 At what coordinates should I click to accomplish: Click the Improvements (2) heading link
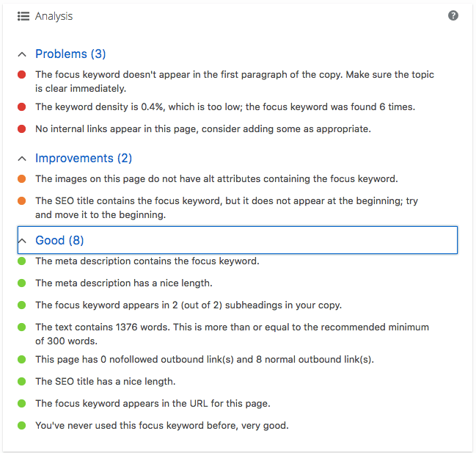click(x=84, y=159)
